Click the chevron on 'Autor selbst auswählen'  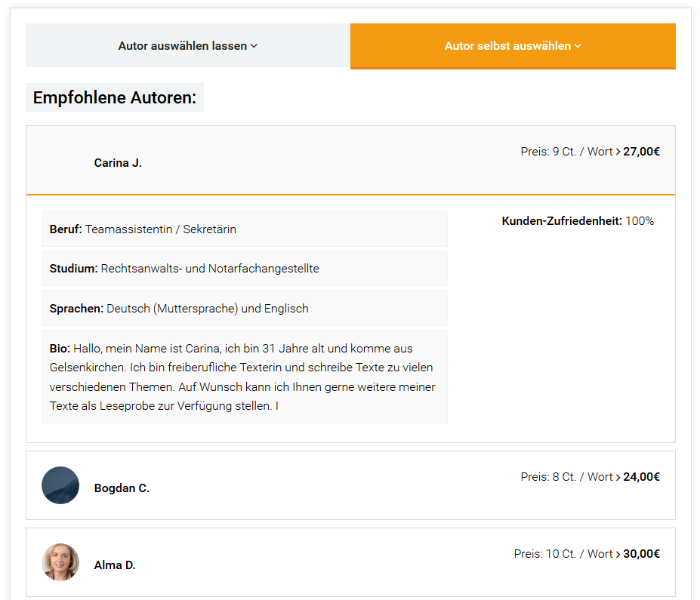(x=578, y=46)
